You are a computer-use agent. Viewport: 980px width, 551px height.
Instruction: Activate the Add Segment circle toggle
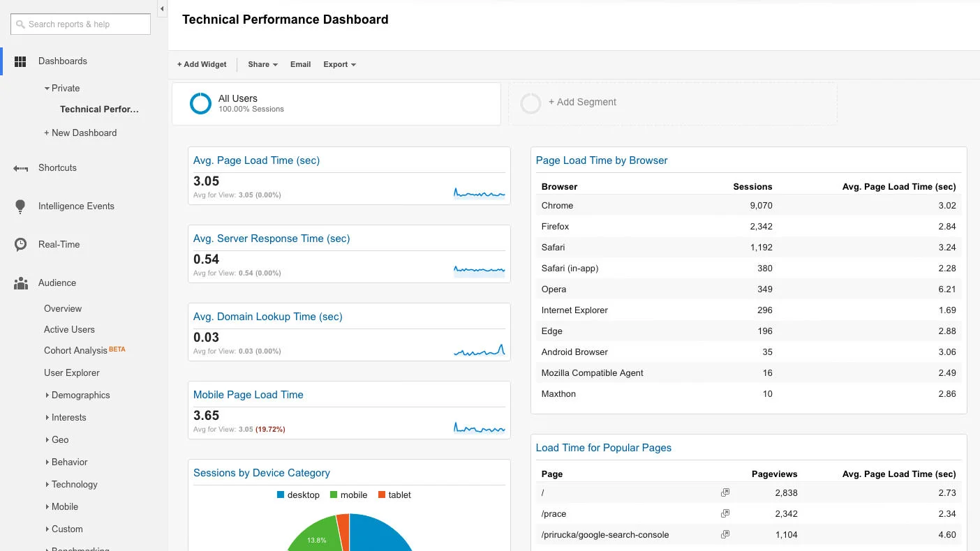(531, 103)
